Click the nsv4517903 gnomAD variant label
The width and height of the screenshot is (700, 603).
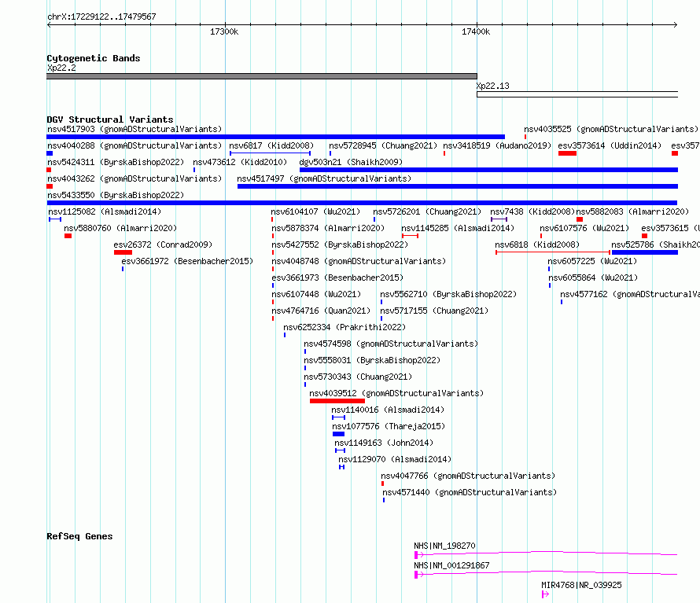[x=134, y=130]
